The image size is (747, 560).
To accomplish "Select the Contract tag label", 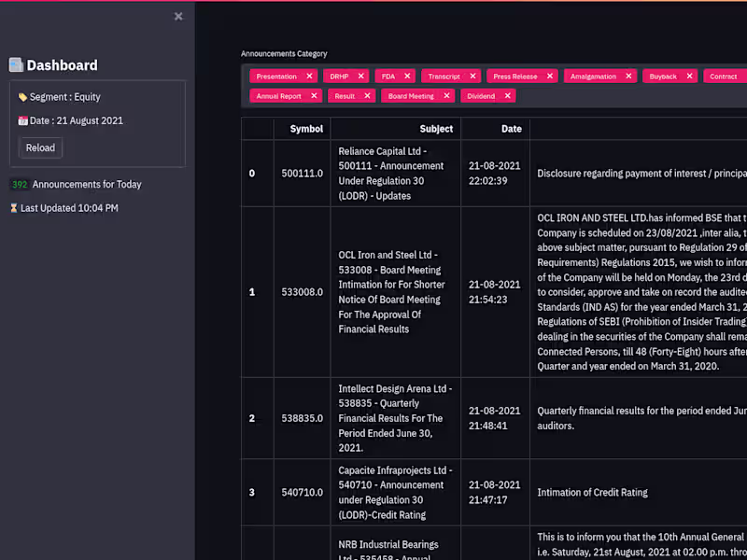I will point(723,77).
